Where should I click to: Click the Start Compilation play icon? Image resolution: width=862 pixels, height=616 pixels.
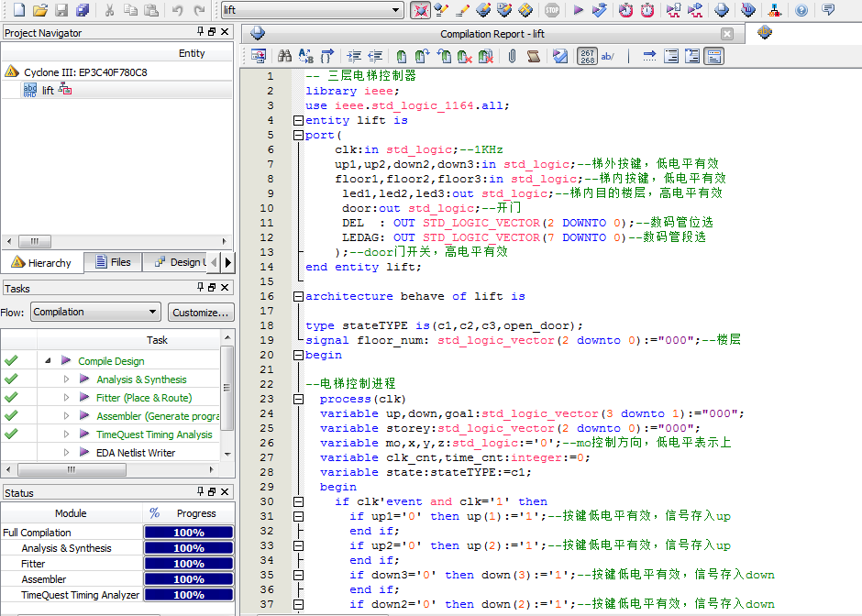point(578,10)
